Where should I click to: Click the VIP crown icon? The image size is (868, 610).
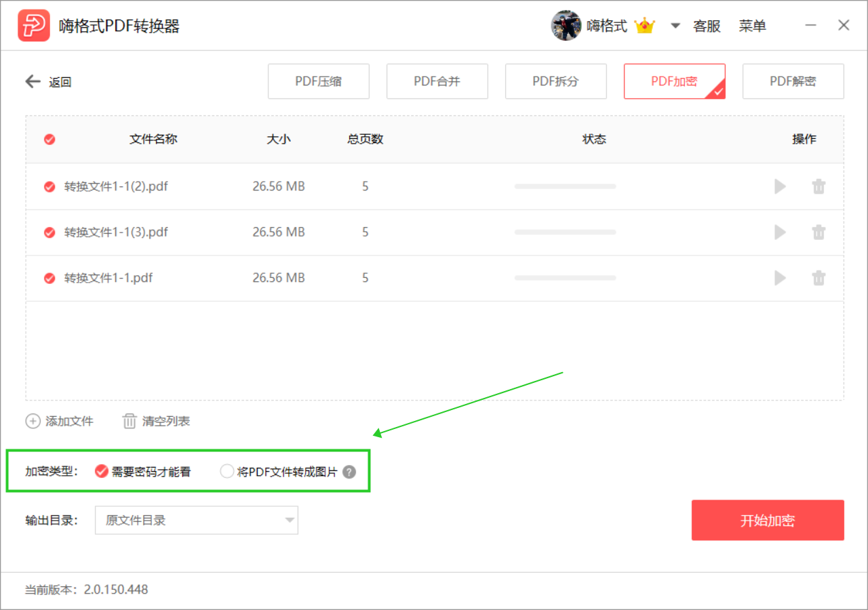click(645, 26)
